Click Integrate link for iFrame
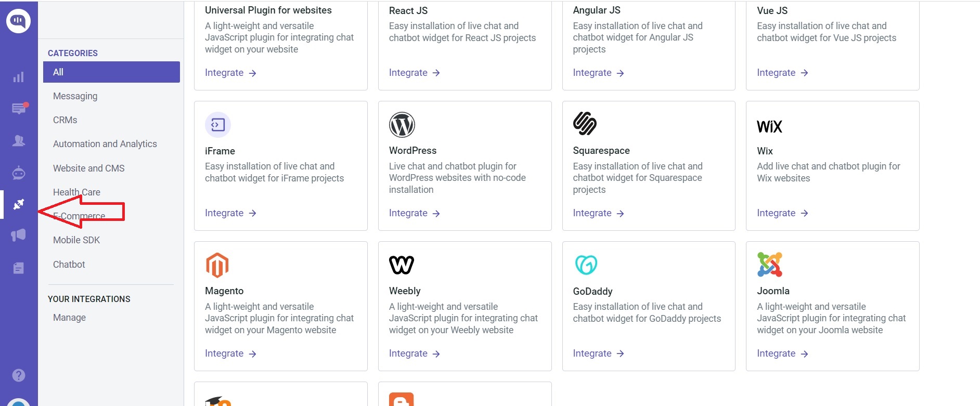980x406 pixels. point(230,213)
